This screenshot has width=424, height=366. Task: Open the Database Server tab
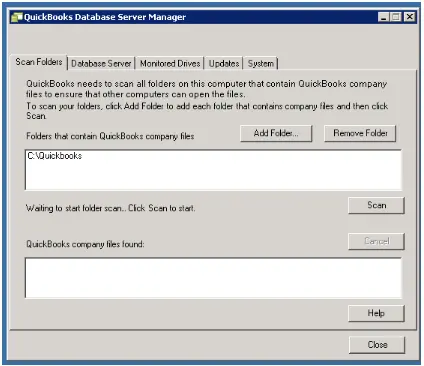101,63
